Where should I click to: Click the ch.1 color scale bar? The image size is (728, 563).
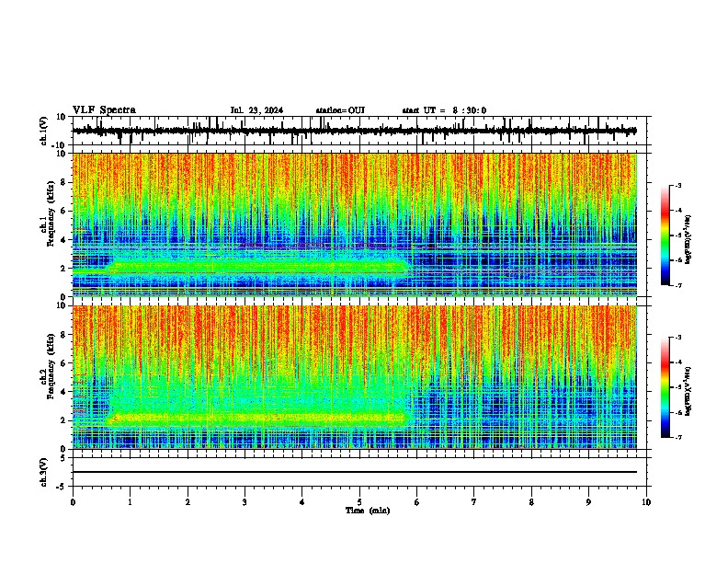[665, 236]
